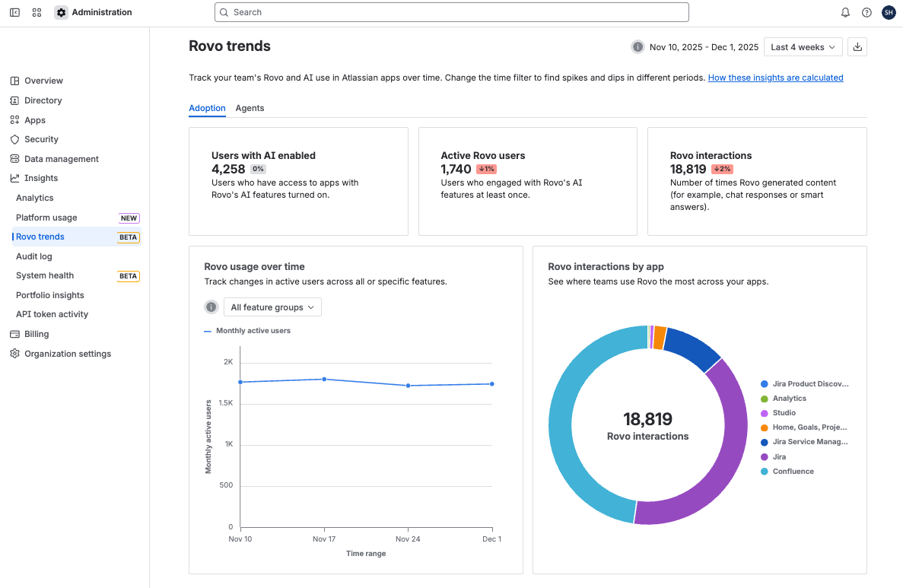Open notifications via the bell icon
Screen dimensions: 903x588
(x=844, y=12)
